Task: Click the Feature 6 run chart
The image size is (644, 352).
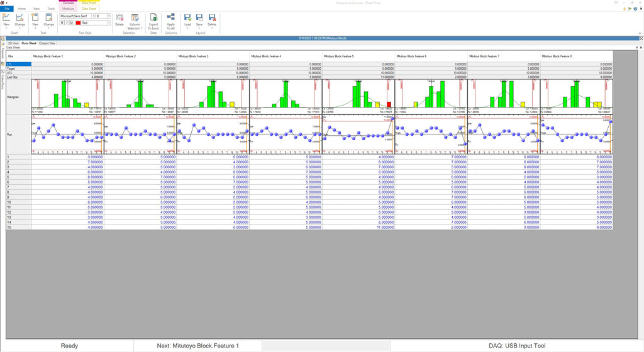Action: point(431,134)
